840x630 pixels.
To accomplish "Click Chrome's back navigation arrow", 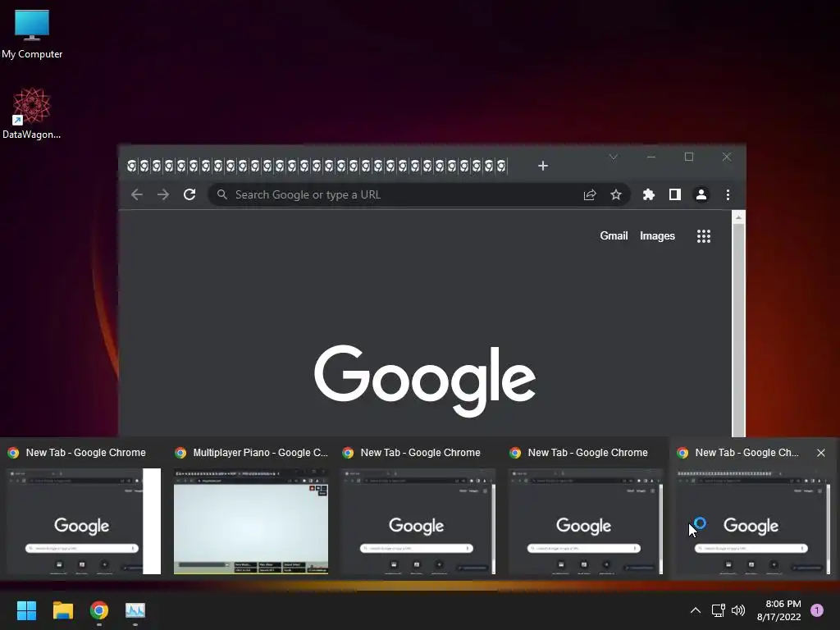I will pyautogui.click(x=137, y=194).
